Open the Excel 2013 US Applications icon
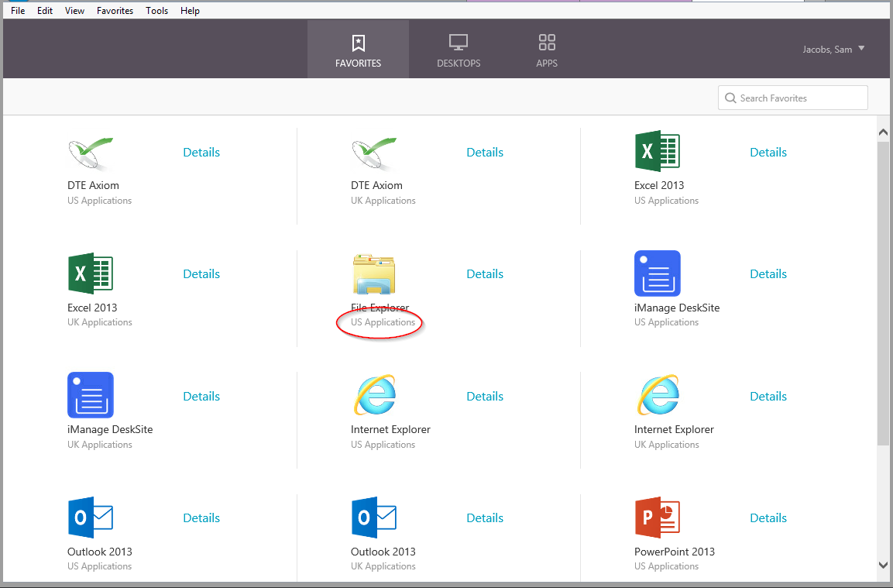 658,151
